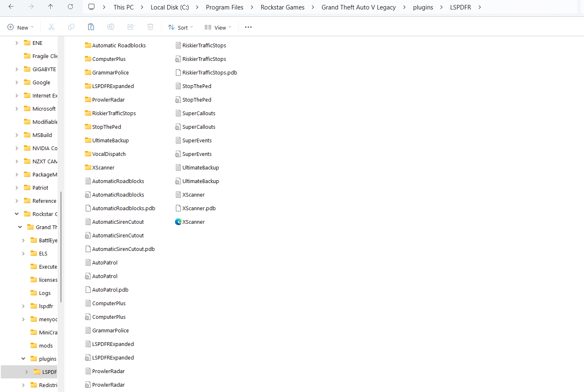The width and height of the screenshot is (584, 392).
Task: Click the GrammarPolice folder icon in file list
Action: [x=88, y=72]
